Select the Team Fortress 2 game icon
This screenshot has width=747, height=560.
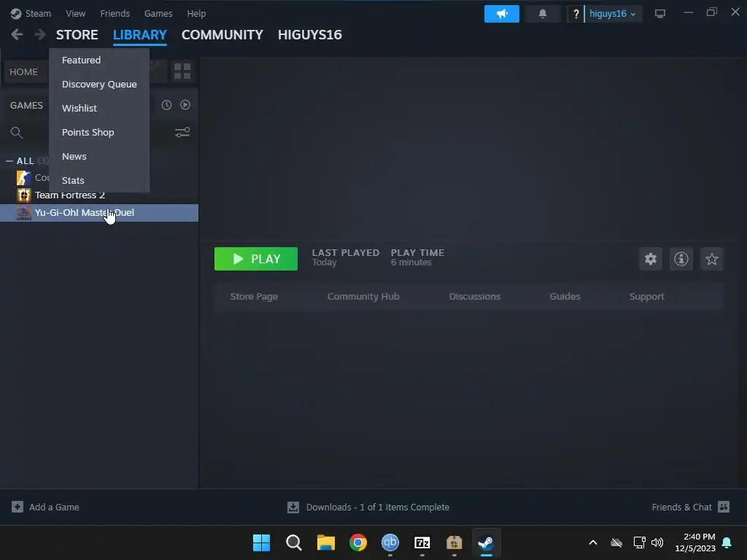[x=23, y=195]
